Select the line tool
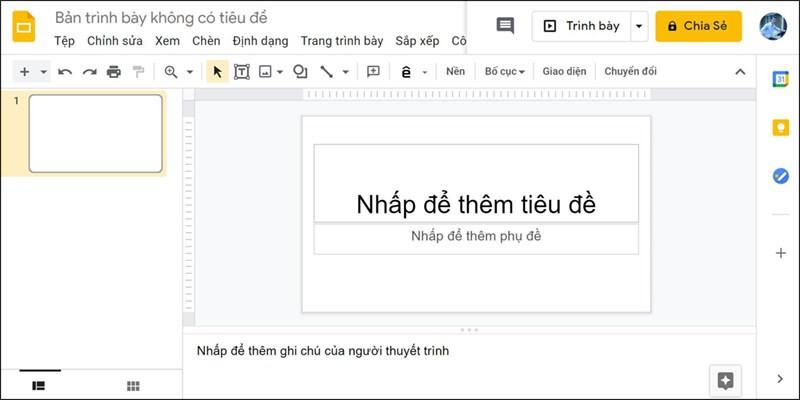 327,72
